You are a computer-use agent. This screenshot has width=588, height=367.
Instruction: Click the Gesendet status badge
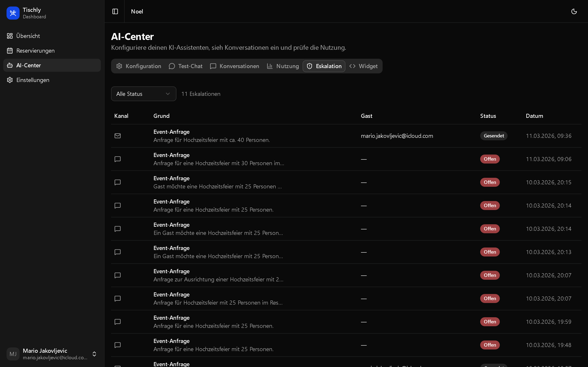click(x=493, y=136)
